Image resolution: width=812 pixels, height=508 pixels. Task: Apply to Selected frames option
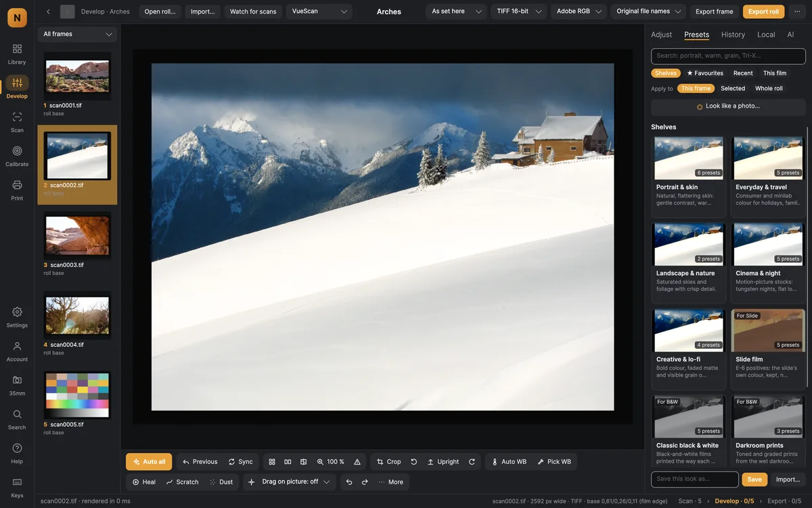click(733, 89)
